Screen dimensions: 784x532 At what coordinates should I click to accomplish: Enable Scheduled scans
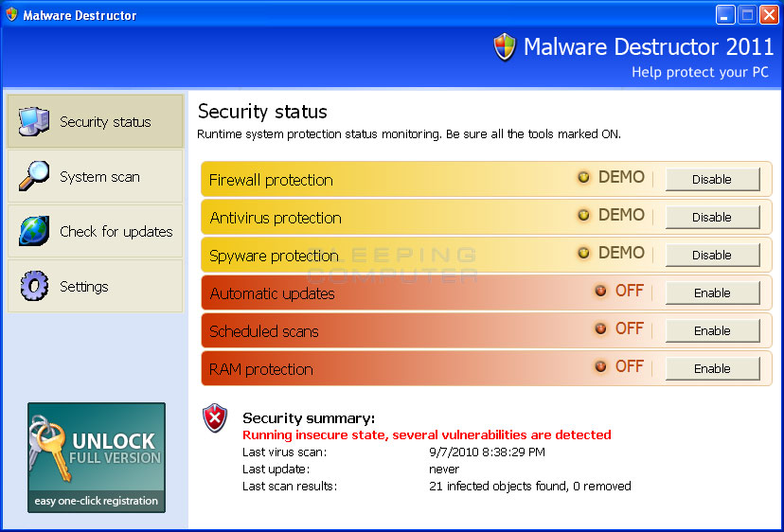[x=712, y=330]
